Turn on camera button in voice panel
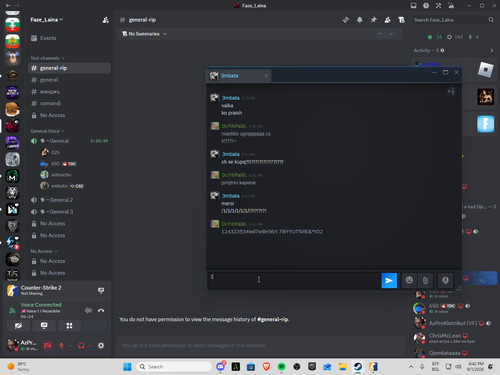Image resolution: width=500 pixels, height=375 pixels. [18, 326]
